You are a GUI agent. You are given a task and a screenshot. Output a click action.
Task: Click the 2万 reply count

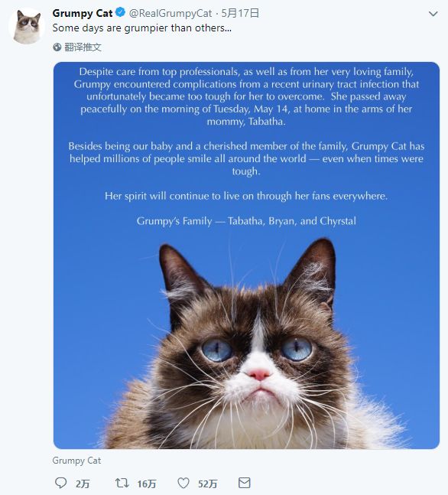tap(83, 484)
